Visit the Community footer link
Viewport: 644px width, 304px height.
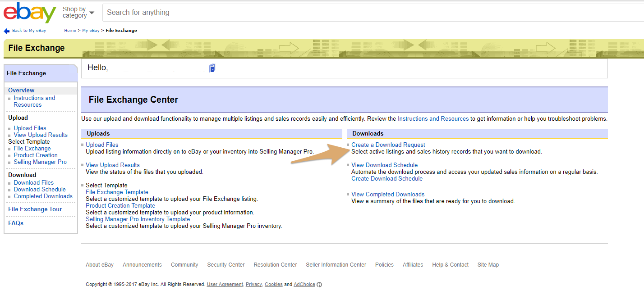[184, 265]
